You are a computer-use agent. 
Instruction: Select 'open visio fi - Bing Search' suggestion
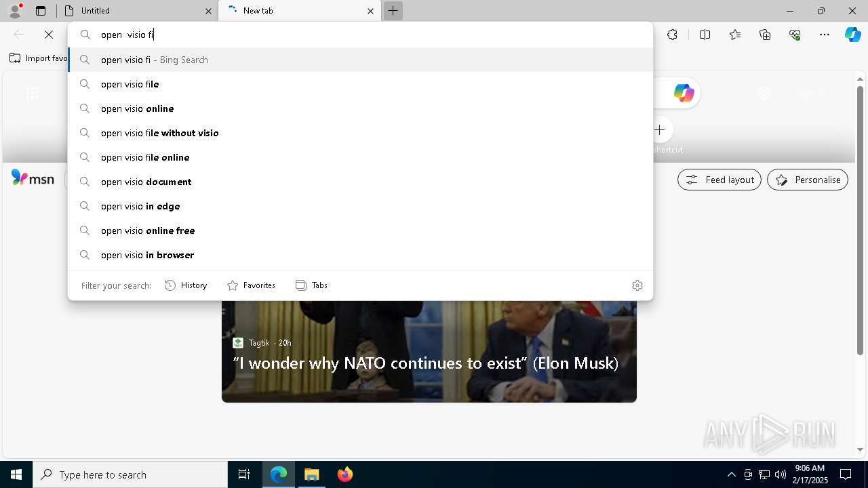361,60
